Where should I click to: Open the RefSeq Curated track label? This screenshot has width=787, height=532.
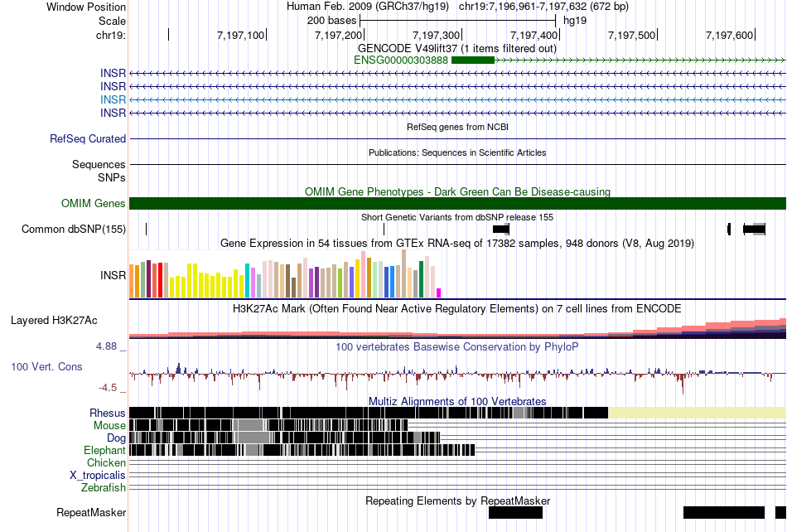coord(88,138)
